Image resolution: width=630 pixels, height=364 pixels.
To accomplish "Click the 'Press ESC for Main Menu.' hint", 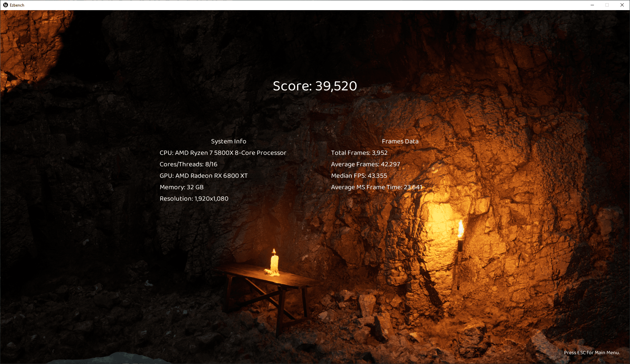I will [x=592, y=353].
